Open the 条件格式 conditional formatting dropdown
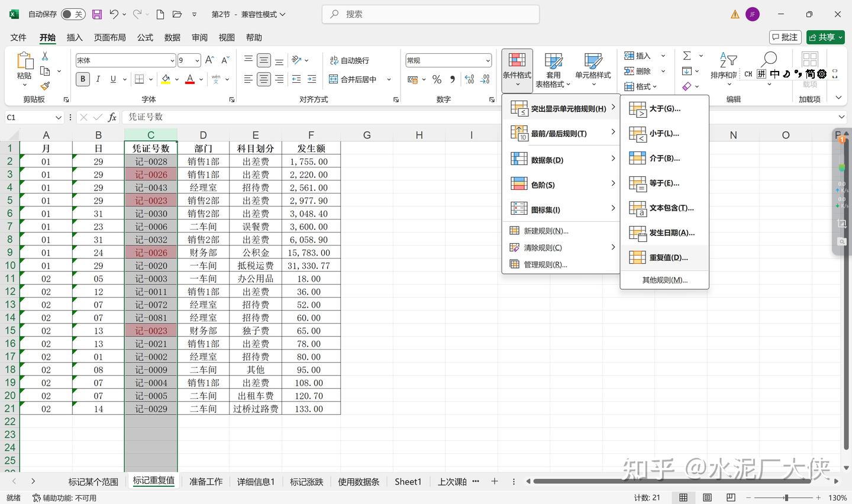 tap(517, 70)
